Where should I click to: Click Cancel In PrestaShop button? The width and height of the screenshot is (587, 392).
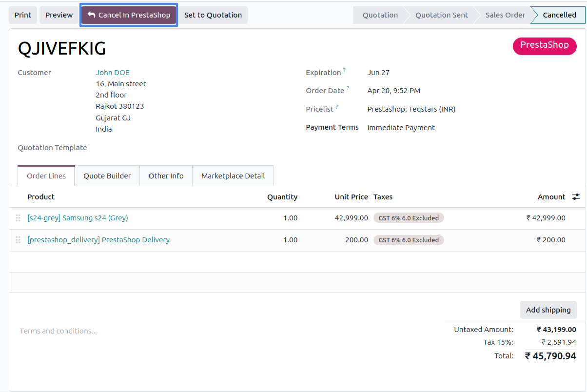tap(129, 15)
